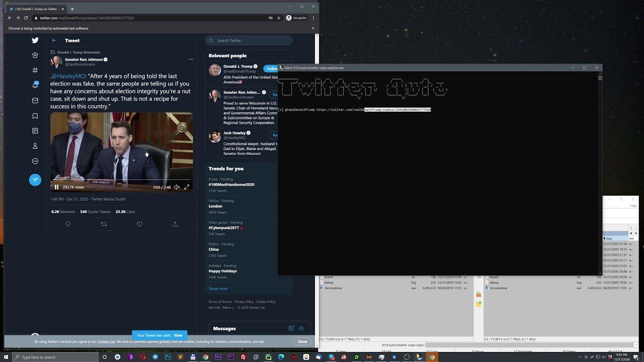This screenshot has width=644, height=362.
Task: Select debug file in right file panel
Action: (x=494, y=283)
